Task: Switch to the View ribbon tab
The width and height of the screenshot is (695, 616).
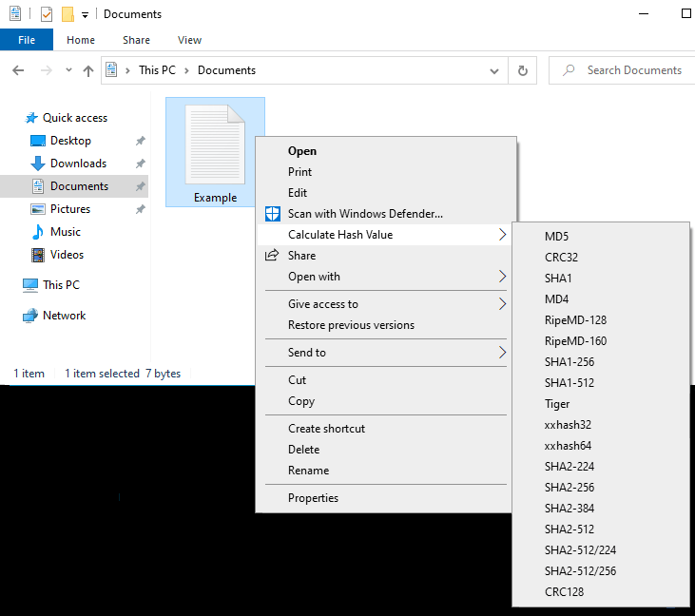Action: coord(189,40)
